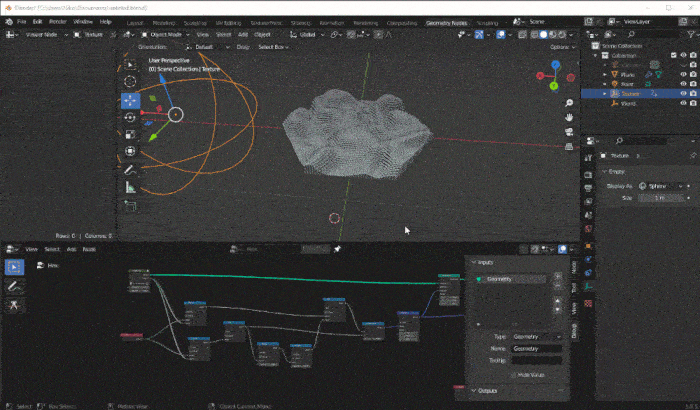
Task: Select the Cursor tool in viewport toolbar
Action: pyautogui.click(x=131, y=81)
